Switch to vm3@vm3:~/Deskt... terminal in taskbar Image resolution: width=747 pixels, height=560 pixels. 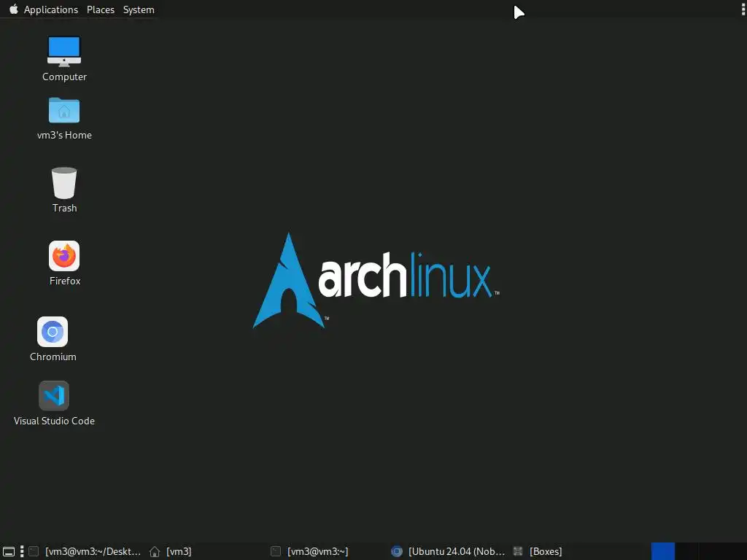click(85, 551)
